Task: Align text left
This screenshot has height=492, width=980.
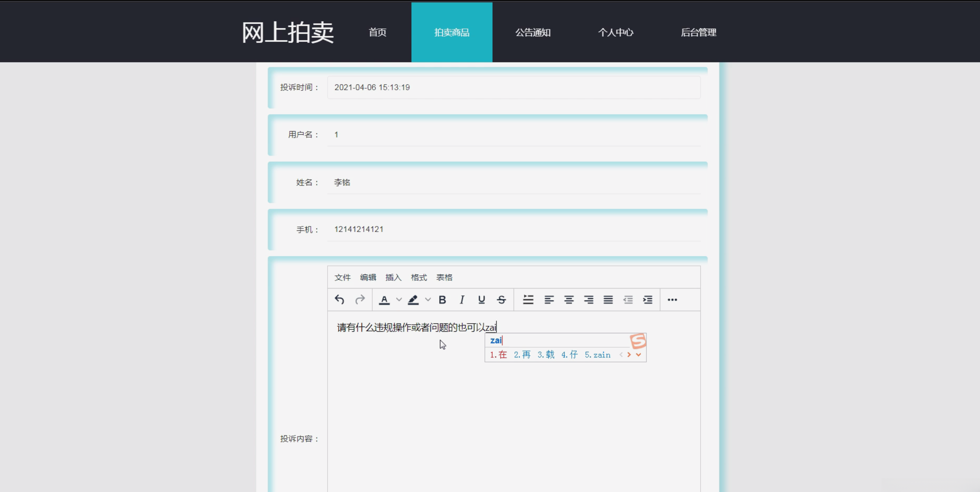Action: [549, 300]
